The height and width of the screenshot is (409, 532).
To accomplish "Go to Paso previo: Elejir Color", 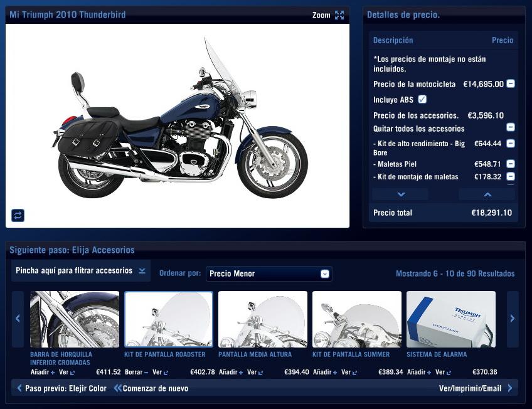I will (x=61, y=388).
